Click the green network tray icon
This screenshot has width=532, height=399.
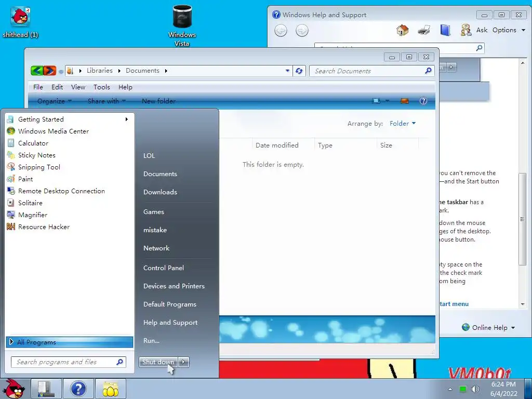(x=463, y=389)
